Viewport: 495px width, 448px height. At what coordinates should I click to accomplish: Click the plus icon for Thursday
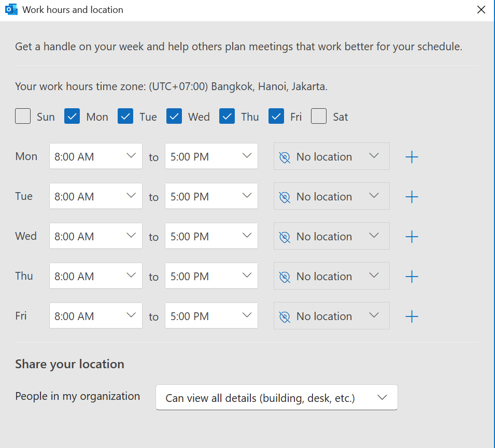pos(412,277)
